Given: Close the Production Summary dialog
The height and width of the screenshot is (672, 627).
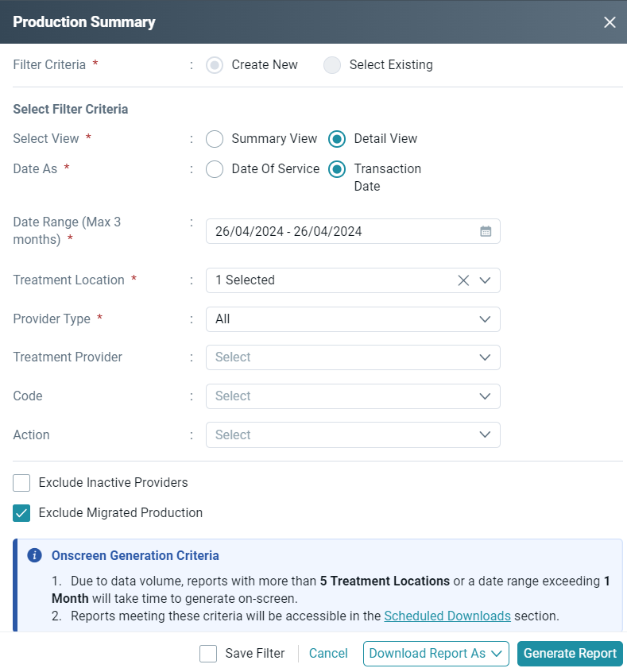Looking at the screenshot, I should pos(610,22).
